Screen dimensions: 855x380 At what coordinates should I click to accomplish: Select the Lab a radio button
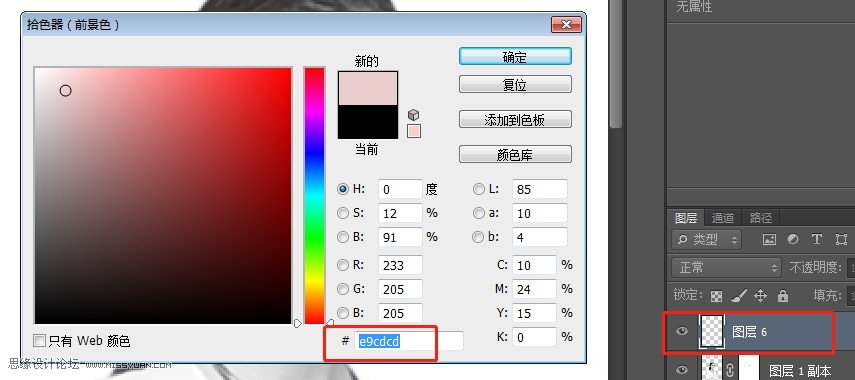[479, 213]
